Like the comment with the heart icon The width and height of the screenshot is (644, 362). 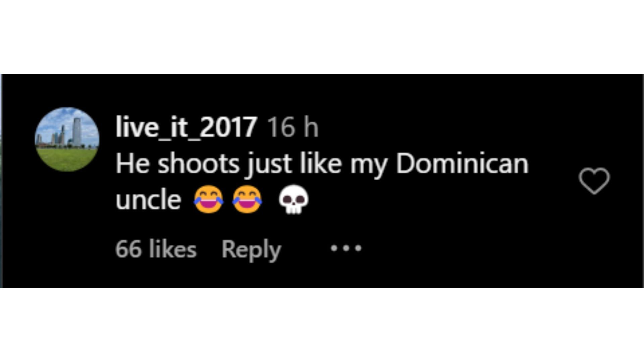594,181
